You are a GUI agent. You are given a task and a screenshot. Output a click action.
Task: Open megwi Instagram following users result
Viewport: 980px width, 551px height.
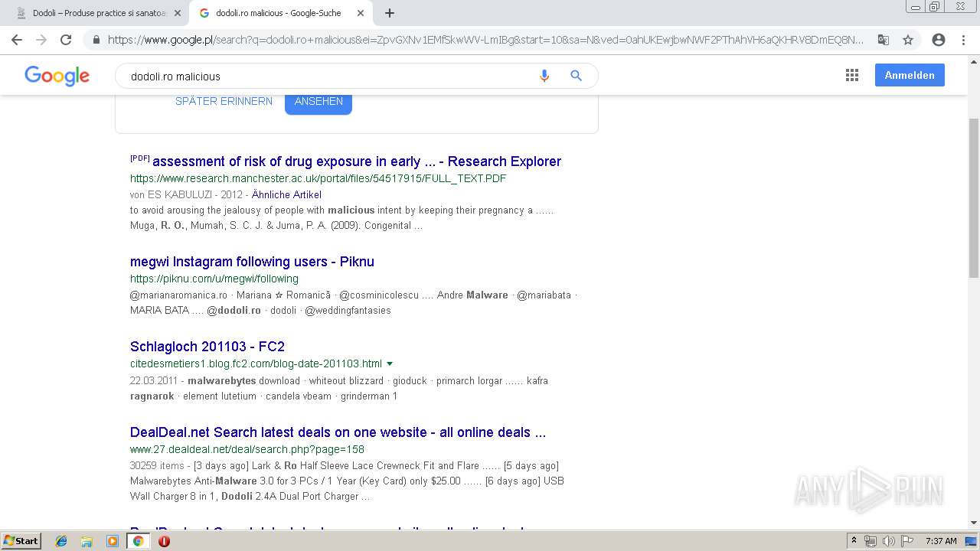tap(252, 262)
